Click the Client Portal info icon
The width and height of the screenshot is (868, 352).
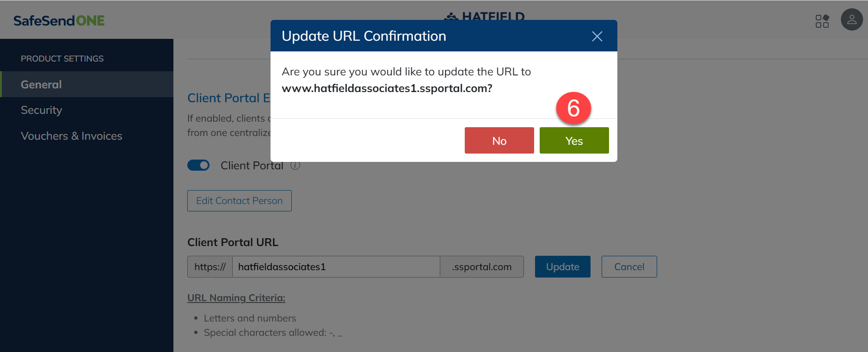click(x=295, y=165)
